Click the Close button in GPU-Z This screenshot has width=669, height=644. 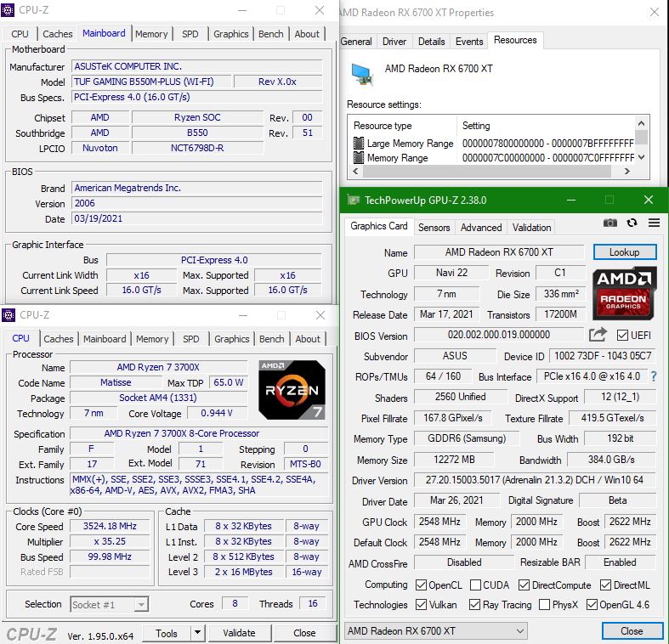pyautogui.click(x=632, y=630)
